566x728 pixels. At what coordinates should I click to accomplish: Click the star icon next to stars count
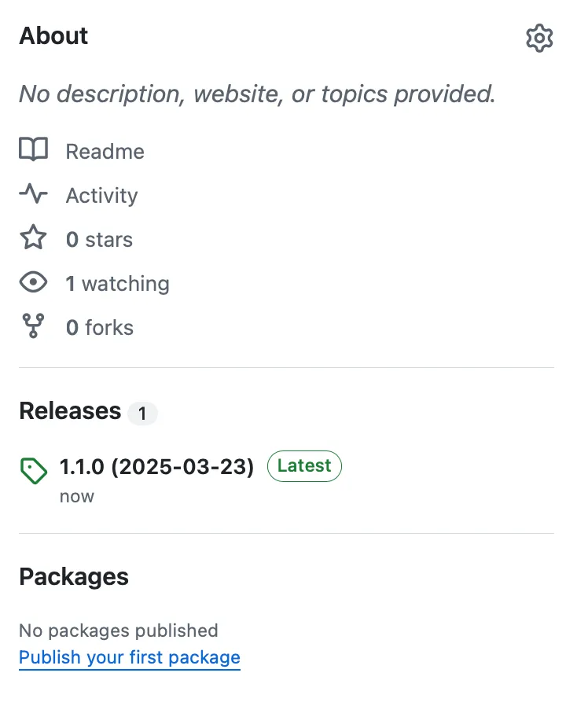tap(33, 238)
